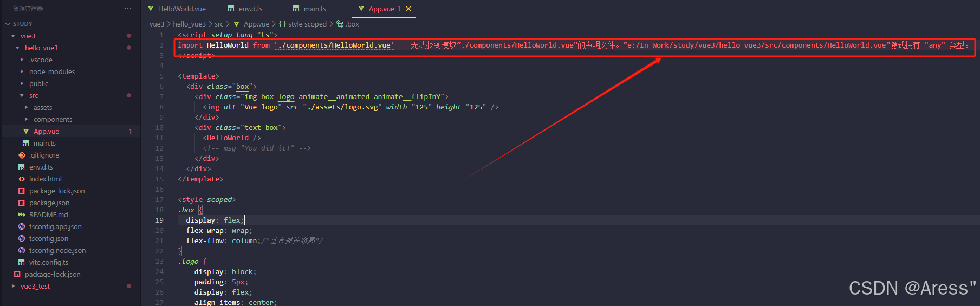Expand the components folder
The width and height of the screenshot is (980, 306).
[26, 119]
